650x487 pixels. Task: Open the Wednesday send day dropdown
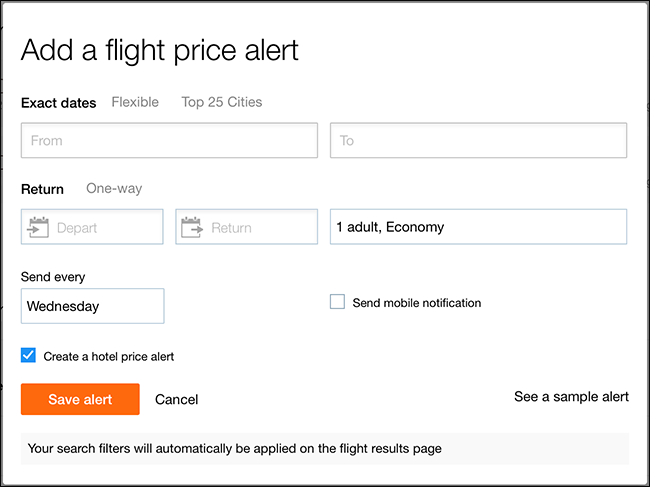[x=92, y=306]
